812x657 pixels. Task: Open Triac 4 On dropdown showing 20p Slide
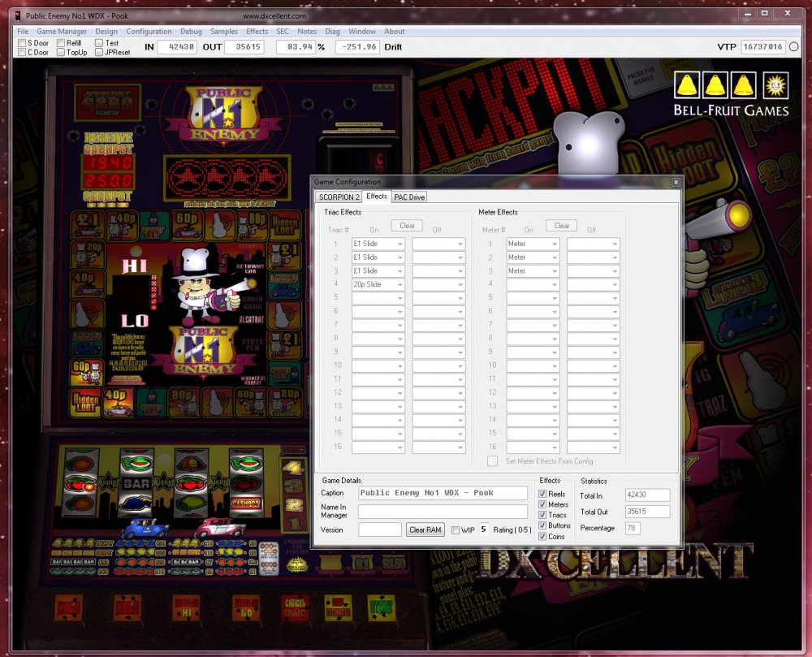tap(378, 284)
